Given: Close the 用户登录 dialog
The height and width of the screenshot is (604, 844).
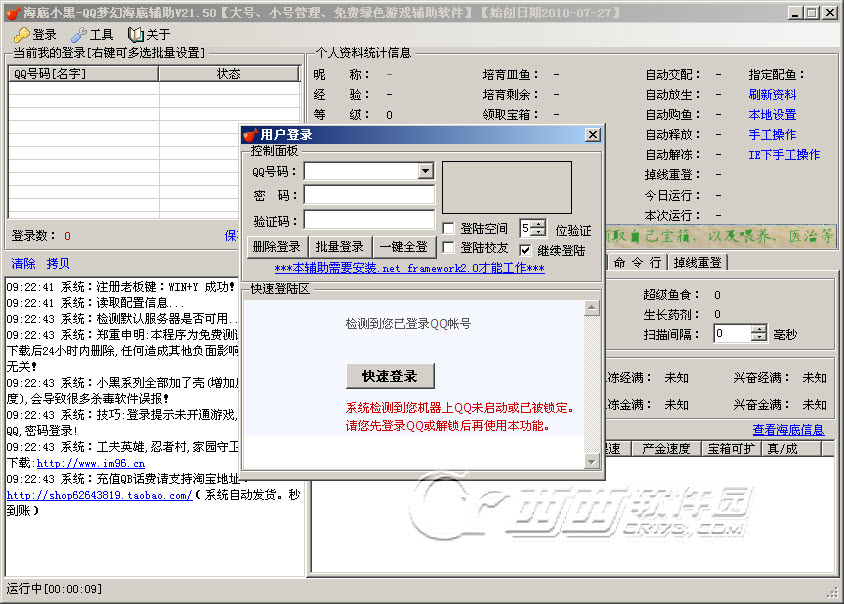Looking at the screenshot, I should (593, 135).
